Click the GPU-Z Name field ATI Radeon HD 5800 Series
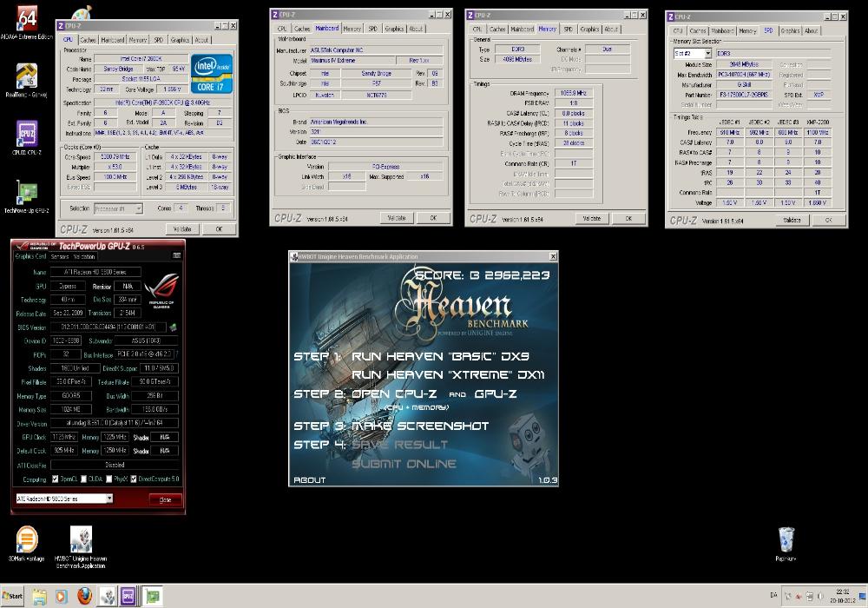The height and width of the screenshot is (608, 868). [x=95, y=272]
